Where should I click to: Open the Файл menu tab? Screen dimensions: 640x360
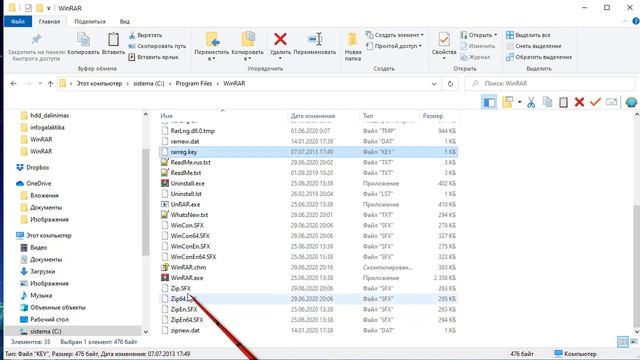[18, 21]
